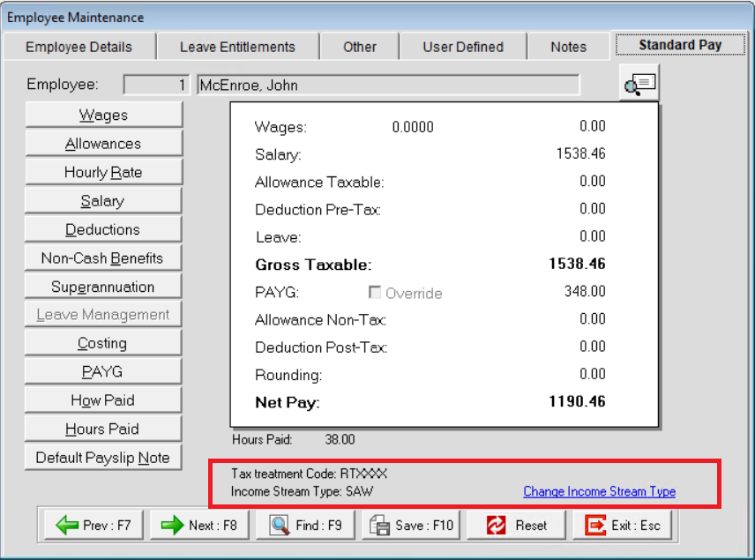The height and width of the screenshot is (560, 755).
Task: Exit the Employee Maintenance window
Action: tap(624, 526)
